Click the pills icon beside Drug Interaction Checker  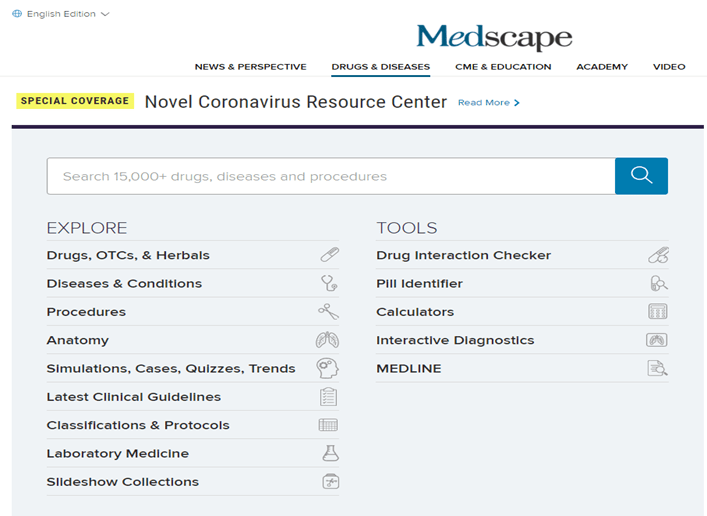pos(659,255)
